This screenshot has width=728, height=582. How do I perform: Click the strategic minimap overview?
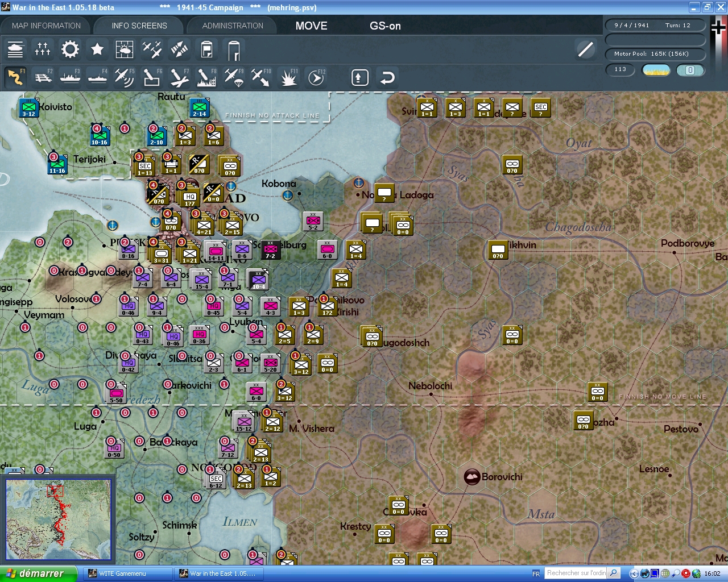(x=58, y=521)
